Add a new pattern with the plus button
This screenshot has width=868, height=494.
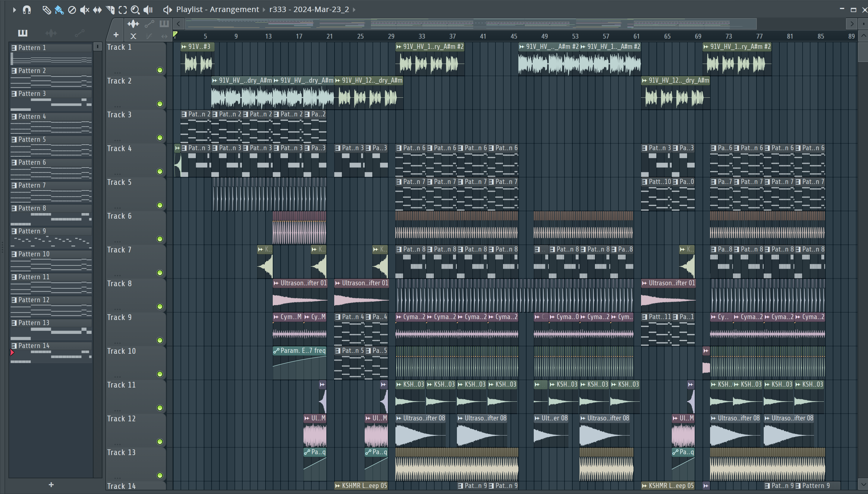[x=51, y=485]
